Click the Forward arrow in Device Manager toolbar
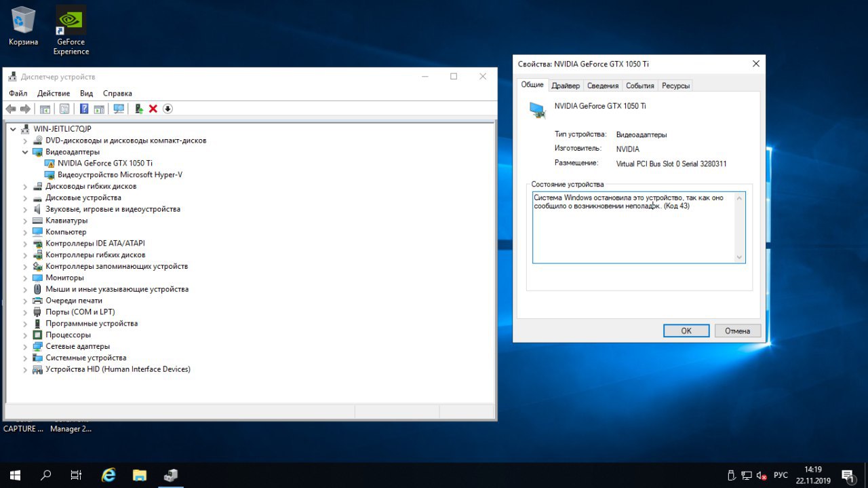The image size is (868, 488). (x=25, y=109)
